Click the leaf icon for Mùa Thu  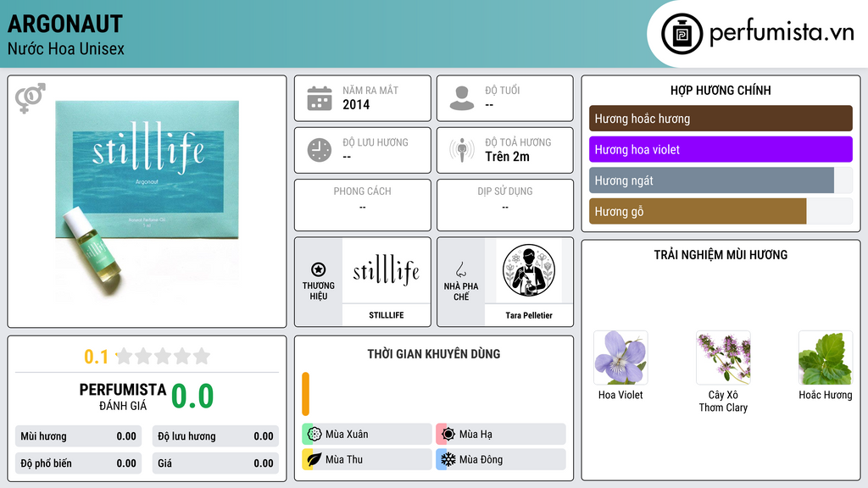coord(314,459)
